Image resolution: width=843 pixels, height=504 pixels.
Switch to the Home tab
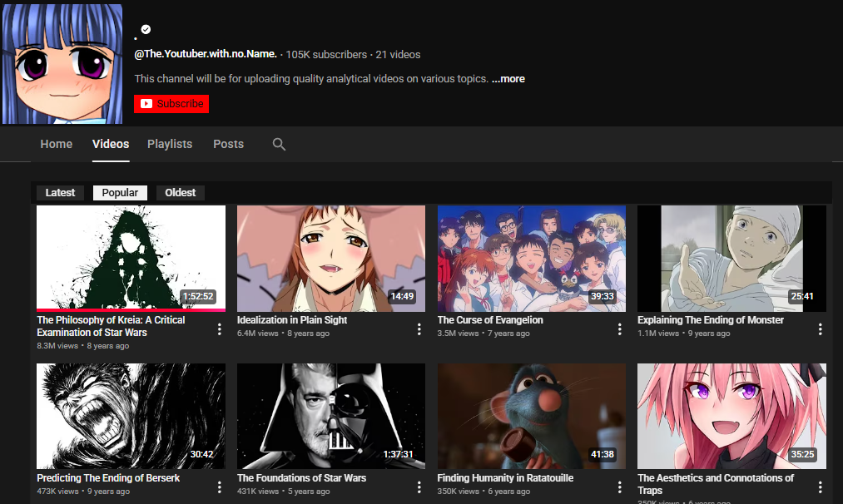pos(57,144)
